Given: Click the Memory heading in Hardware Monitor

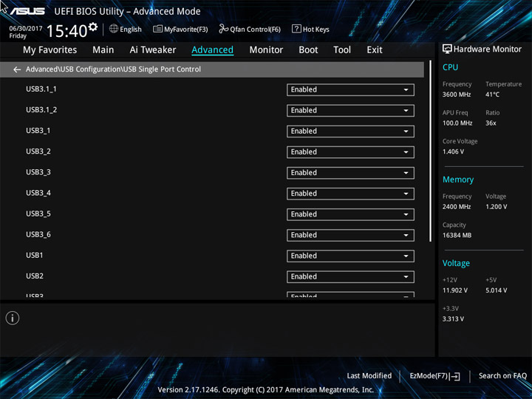Looking at the screenshot, I should pos(458,180).
